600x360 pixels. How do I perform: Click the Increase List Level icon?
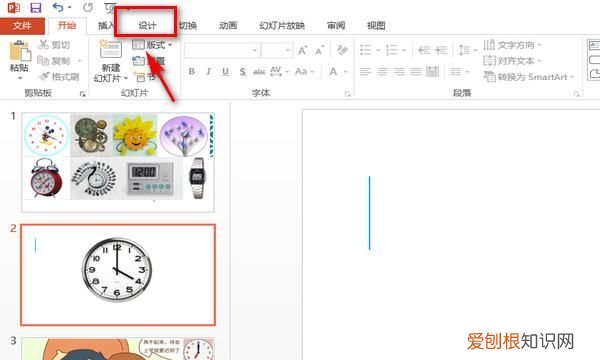pyautogui.click(x=441, y=50)
